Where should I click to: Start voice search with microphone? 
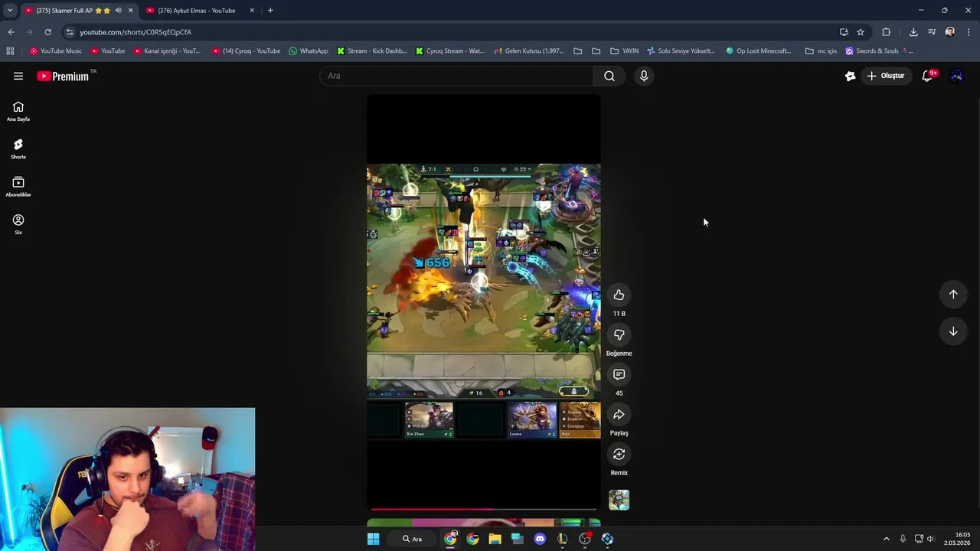point(644,76)
